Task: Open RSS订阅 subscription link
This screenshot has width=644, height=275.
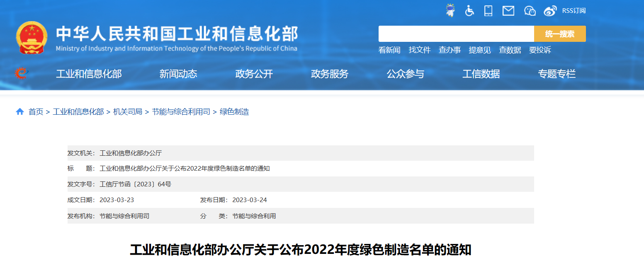Action: [574, 11]
